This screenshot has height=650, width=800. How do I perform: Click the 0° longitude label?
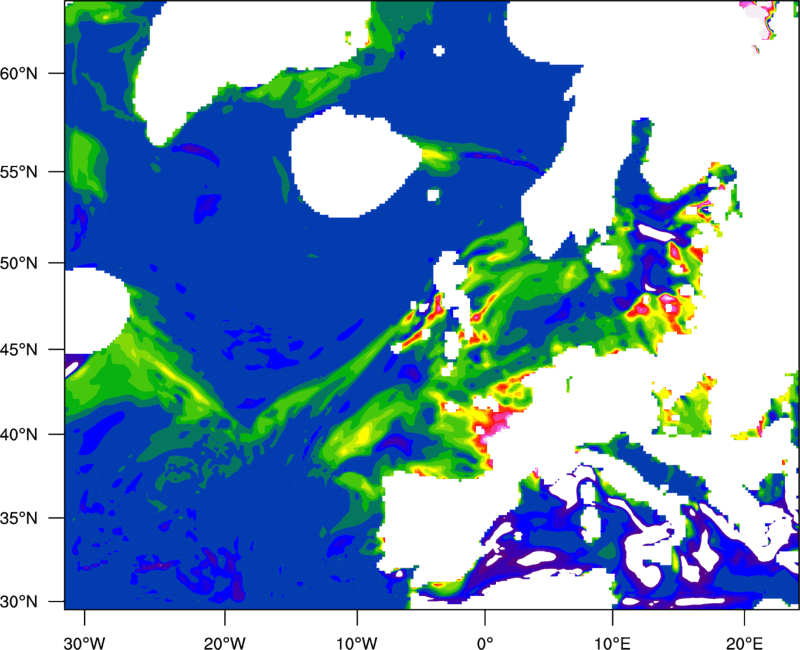pyautogui.click(x=485, y=643)
